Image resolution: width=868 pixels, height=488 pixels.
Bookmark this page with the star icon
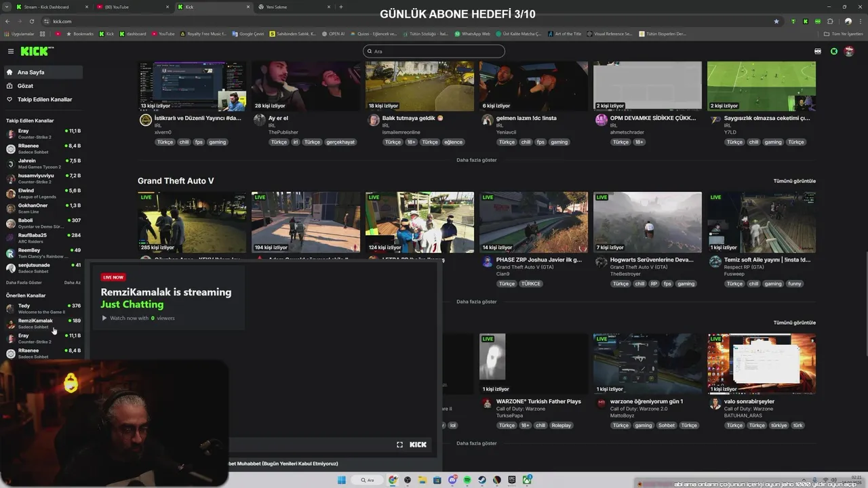776,21
